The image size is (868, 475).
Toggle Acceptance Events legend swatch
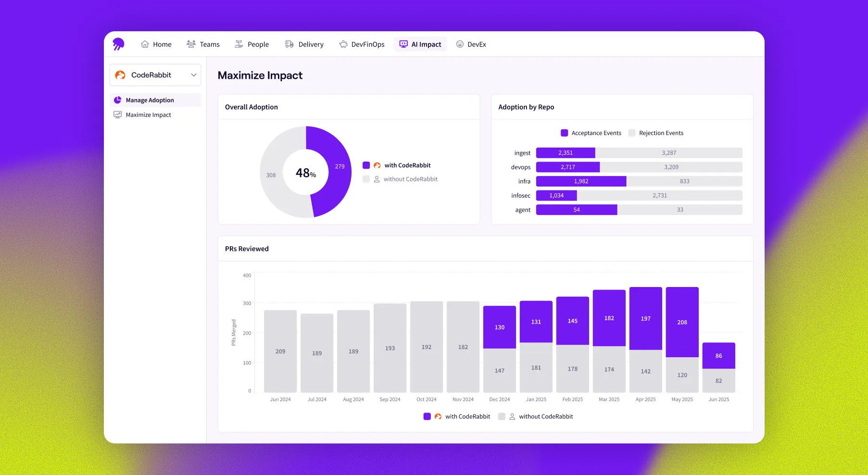(565, 133)
